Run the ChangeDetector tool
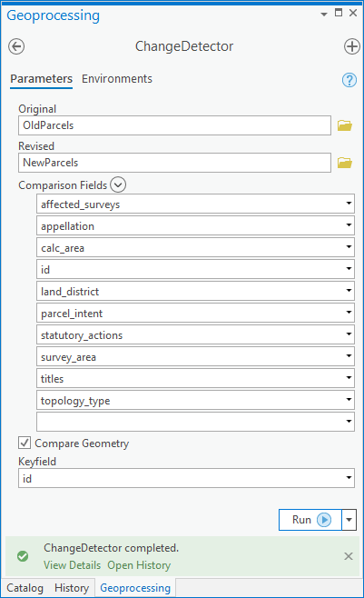Image resolution: width=364 pixels, height=598 pixels. tap(310, 520)
